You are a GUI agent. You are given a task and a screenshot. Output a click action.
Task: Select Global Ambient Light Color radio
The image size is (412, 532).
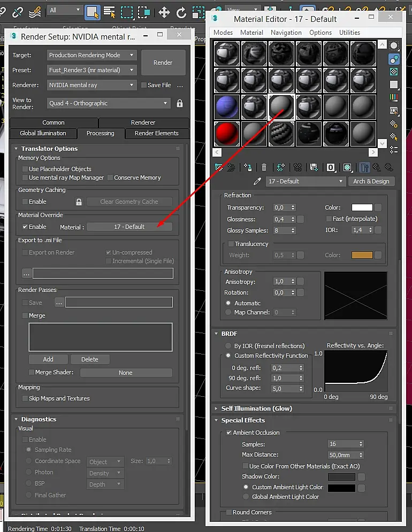tap(246, 497)
